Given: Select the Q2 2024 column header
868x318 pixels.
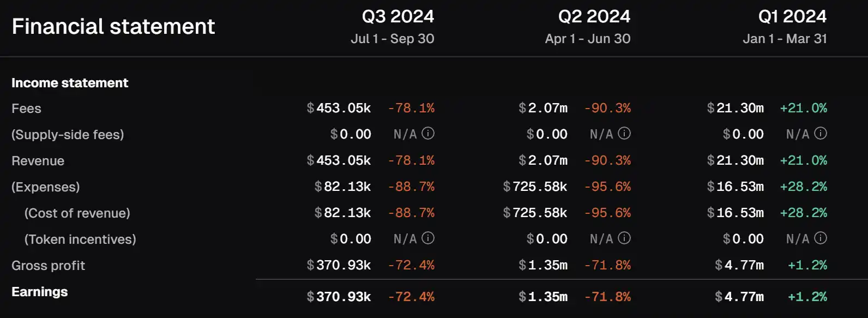Looking at the screenshot, I should pyautogui.click(x=594, y=16).
